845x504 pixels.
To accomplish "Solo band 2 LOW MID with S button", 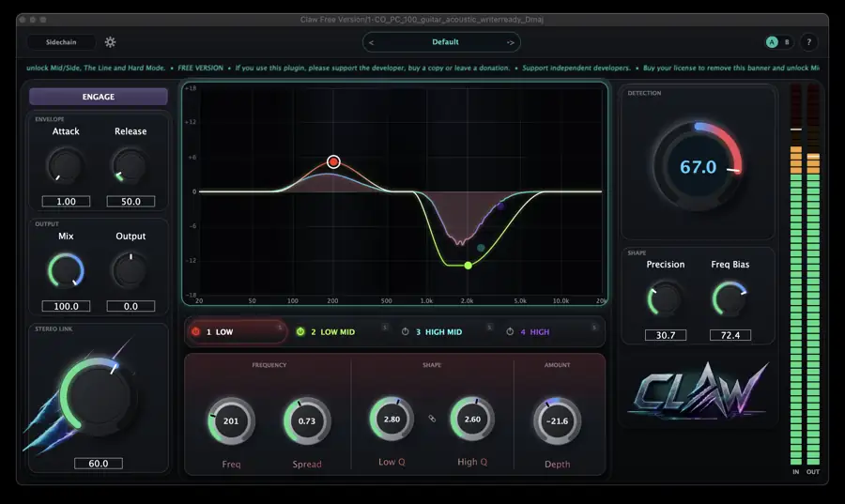I will pos(384,328).
